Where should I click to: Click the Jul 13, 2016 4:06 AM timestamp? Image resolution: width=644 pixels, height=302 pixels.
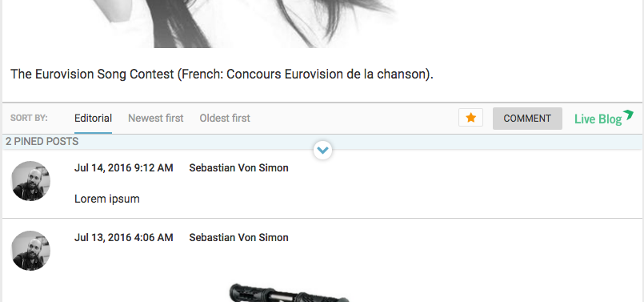(x=124, y=237)
